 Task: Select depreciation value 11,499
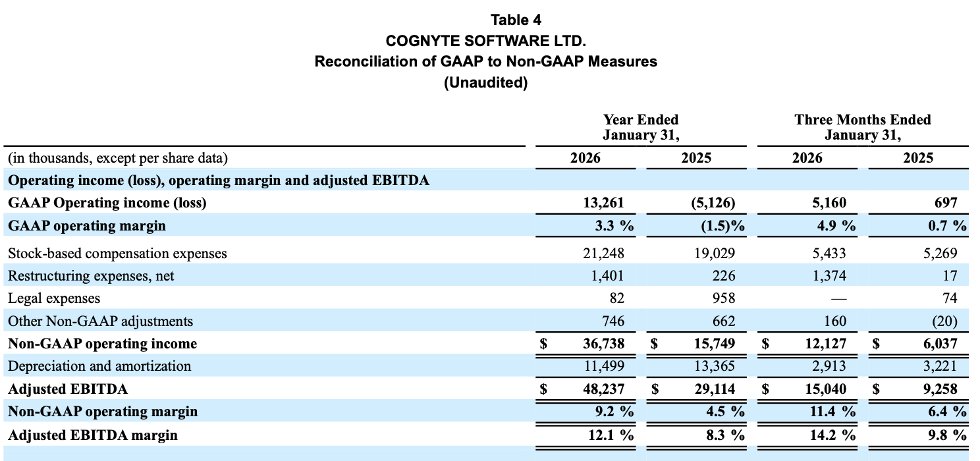(x=603, y=366)
